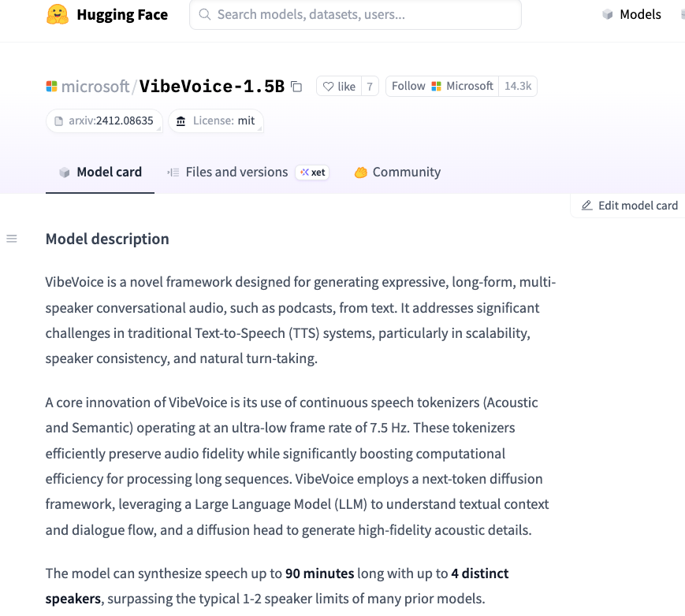The height and width of the screenshot is (616, 685).
Task: Click the magnifier icon in search box
Action: pyautogui.click(x=204, y=14)
